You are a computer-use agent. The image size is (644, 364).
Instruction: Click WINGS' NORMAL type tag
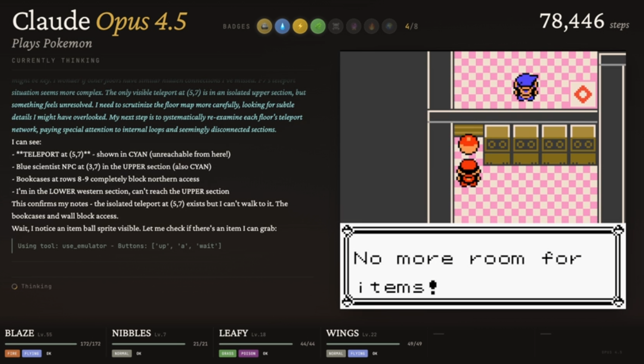coord(336,353)
